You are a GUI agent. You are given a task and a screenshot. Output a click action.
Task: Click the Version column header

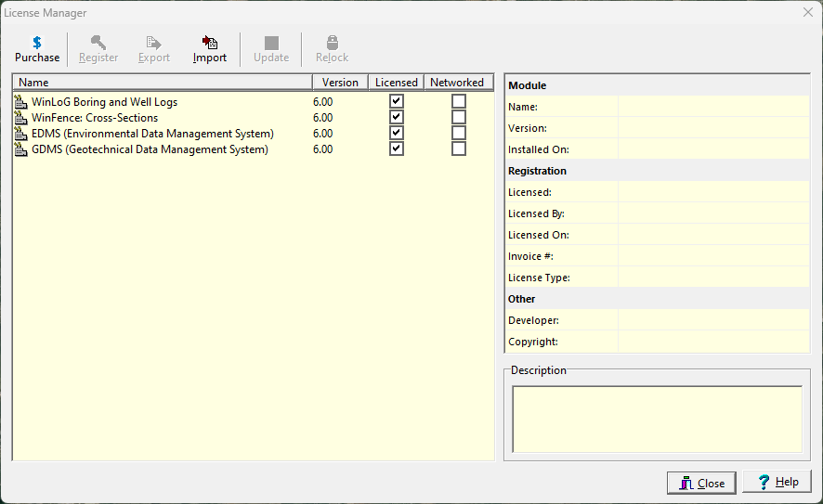pos(340,83)
